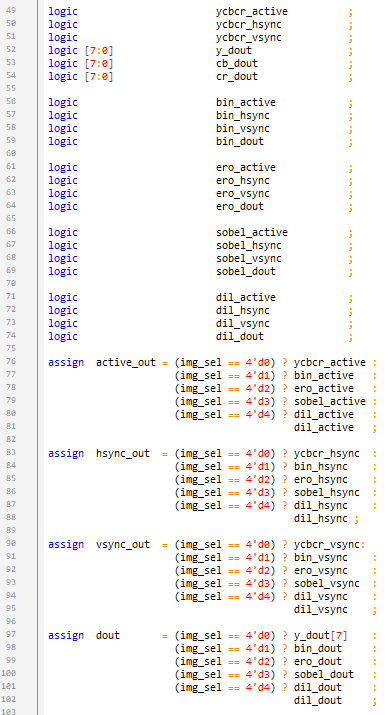The width and height of the screenshot is (391, 715).
Task: Click sobel_active in the active_out assignment
Action: (330, 401)
